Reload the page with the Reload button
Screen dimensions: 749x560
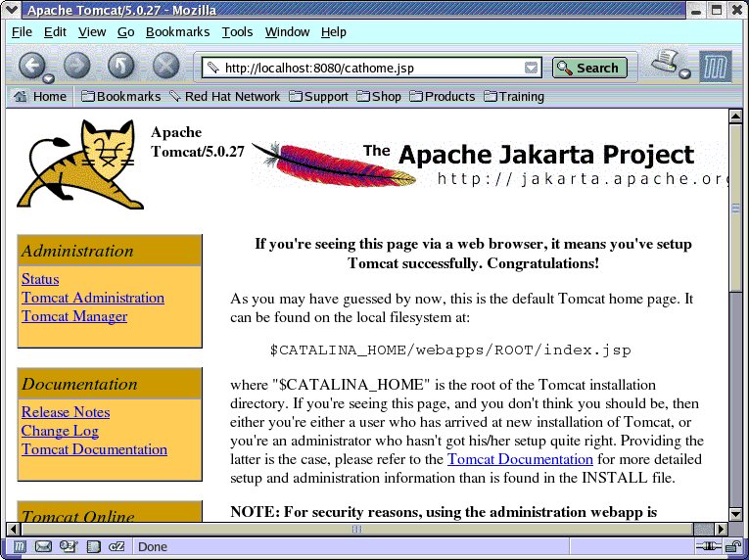(x=120, y=66)
